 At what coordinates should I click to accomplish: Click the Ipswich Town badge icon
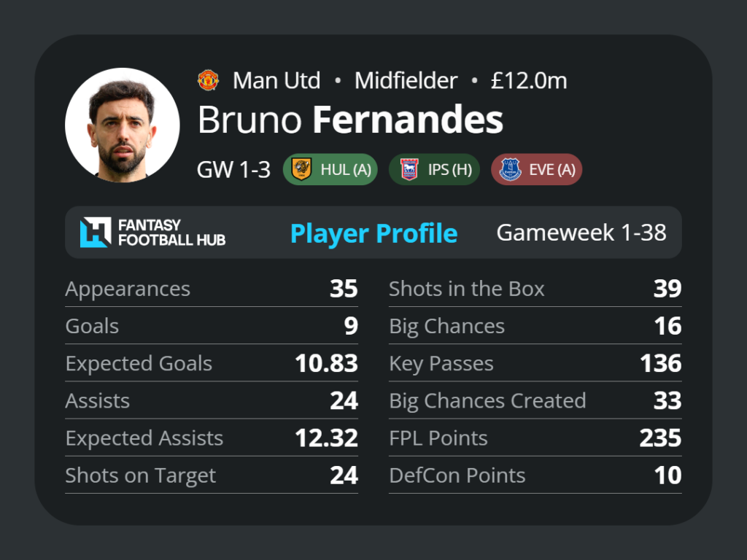click(x=409, y=169)
